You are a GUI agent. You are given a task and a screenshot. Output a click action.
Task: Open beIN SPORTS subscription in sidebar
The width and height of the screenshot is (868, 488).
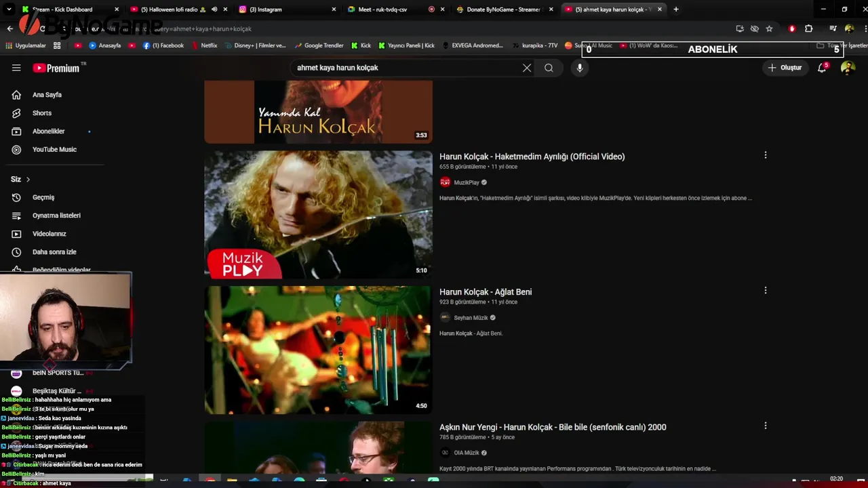point(58,373)
